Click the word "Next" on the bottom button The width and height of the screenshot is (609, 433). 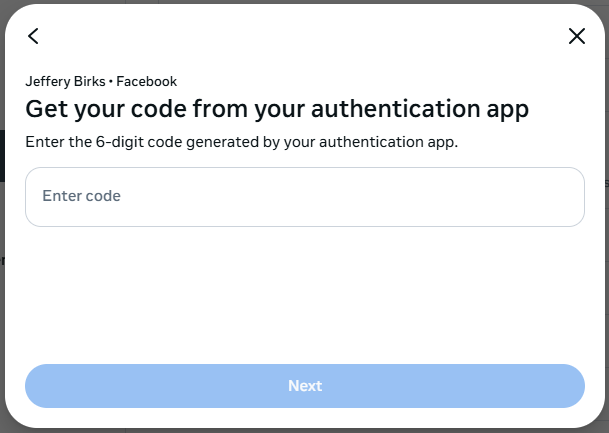(305, 385)
